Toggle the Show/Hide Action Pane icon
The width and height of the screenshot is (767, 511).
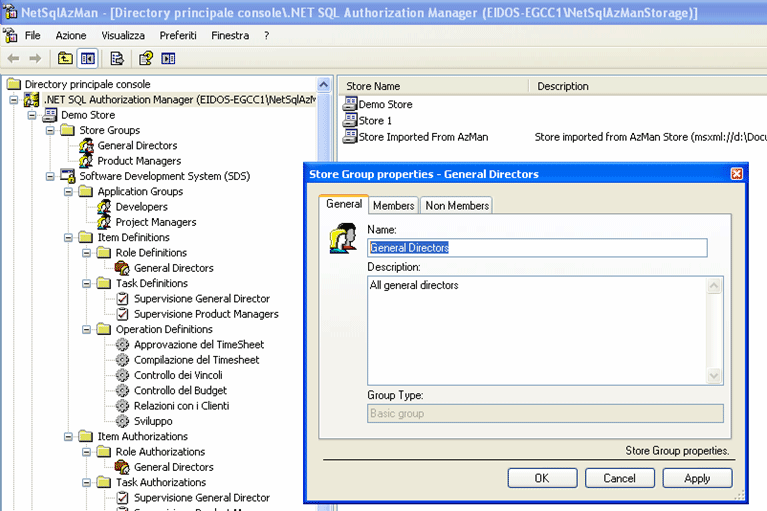coord(168,59)
